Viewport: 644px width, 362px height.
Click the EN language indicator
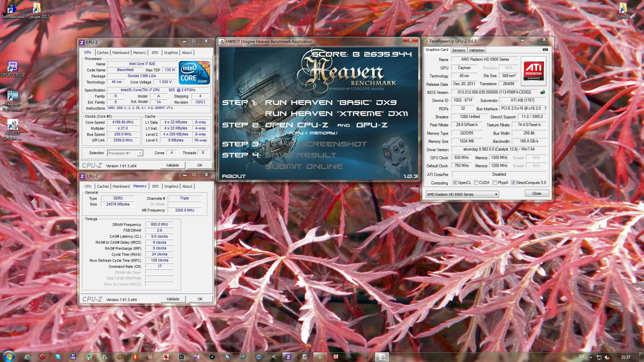click(x=581, y=356)
